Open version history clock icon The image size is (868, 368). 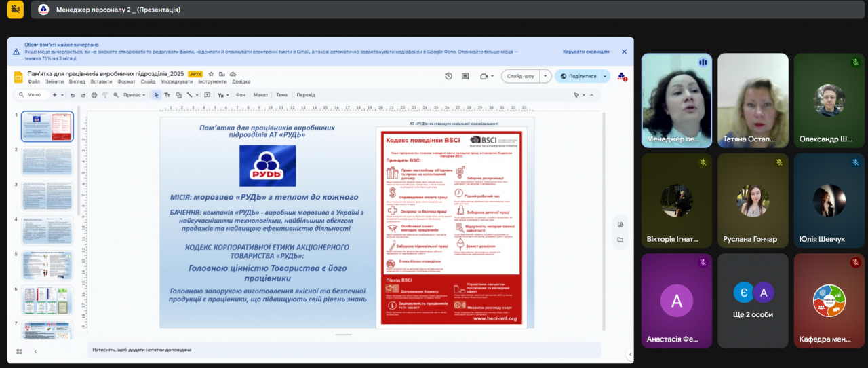point(448,76)
